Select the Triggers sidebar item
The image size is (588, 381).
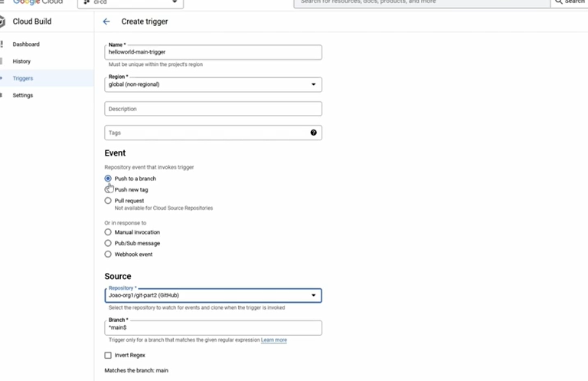23,78
